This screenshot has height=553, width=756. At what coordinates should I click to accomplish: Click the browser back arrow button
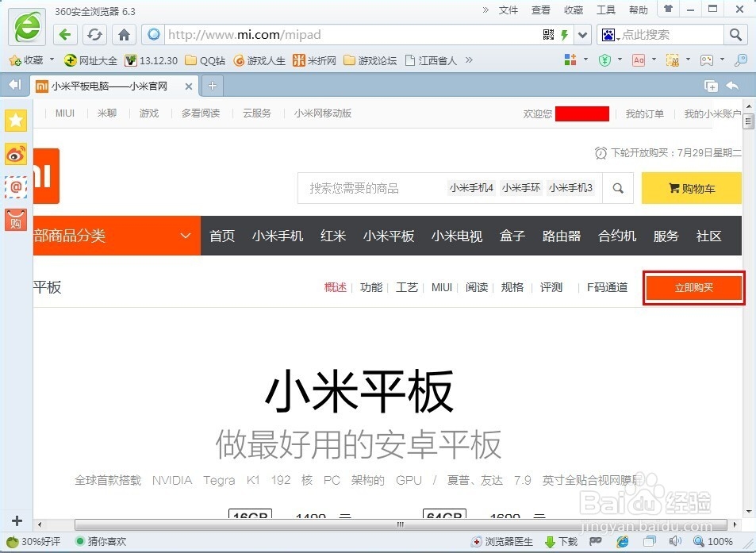click(x=65, y=35)
